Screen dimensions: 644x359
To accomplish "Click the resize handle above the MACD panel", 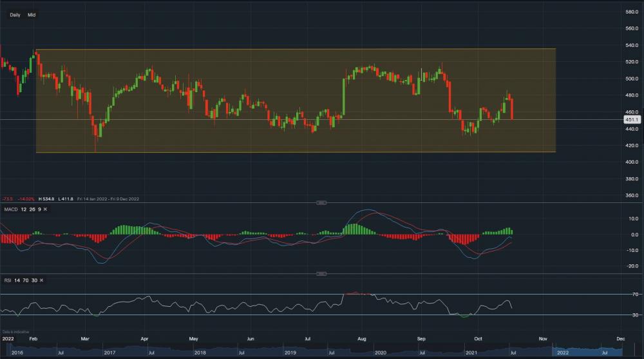I will click(x=321, y=202).
